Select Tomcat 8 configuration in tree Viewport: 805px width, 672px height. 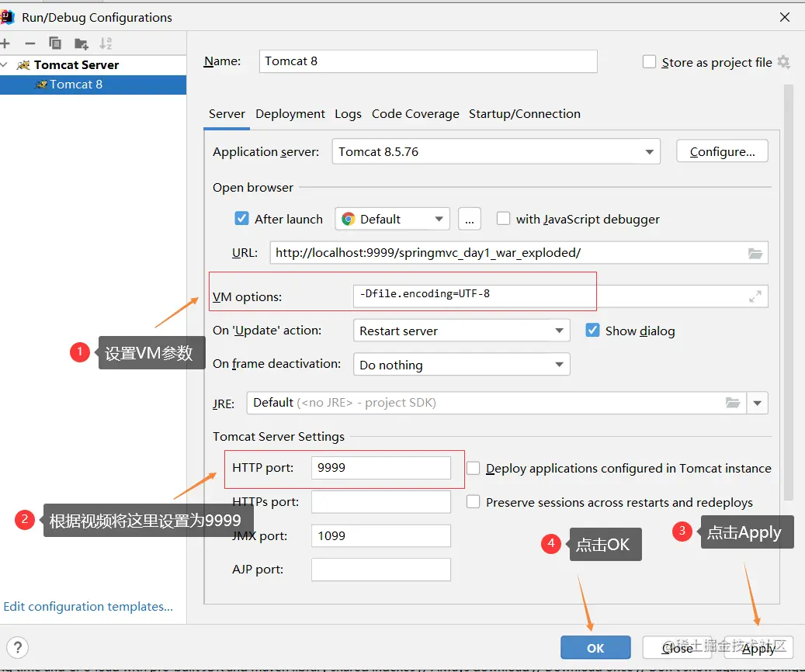pyautogui.click(x=93, y=85)
